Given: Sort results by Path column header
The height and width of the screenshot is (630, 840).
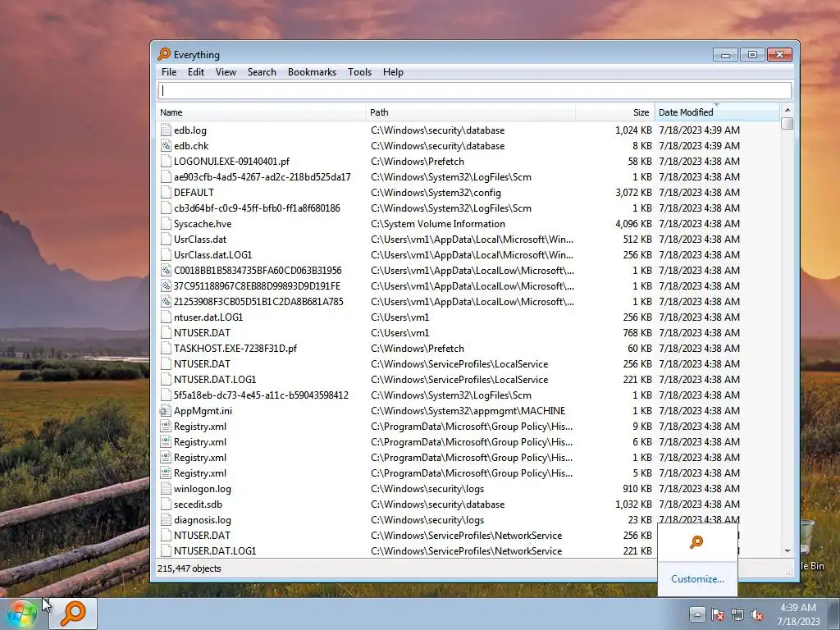Looking at the screenshot, I should 470,112.
